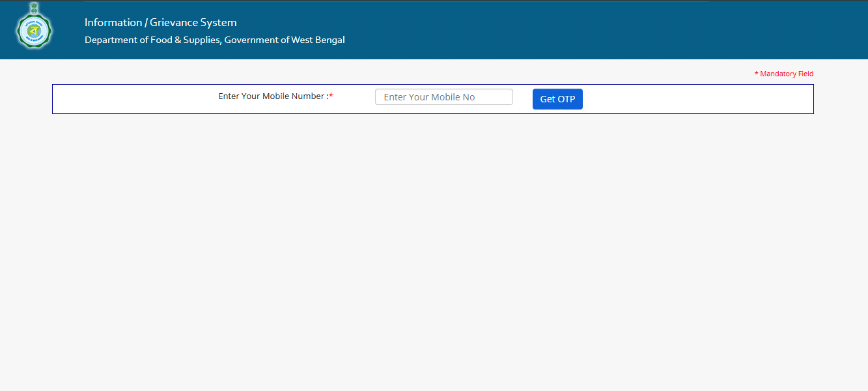Click the green arrow symbol inside the seal

[34, 30]
